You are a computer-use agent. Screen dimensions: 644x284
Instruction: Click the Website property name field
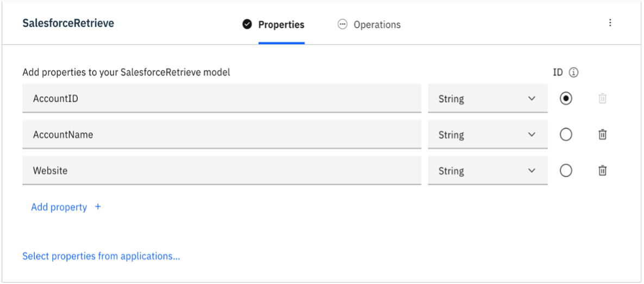click(x=221, y=170)
